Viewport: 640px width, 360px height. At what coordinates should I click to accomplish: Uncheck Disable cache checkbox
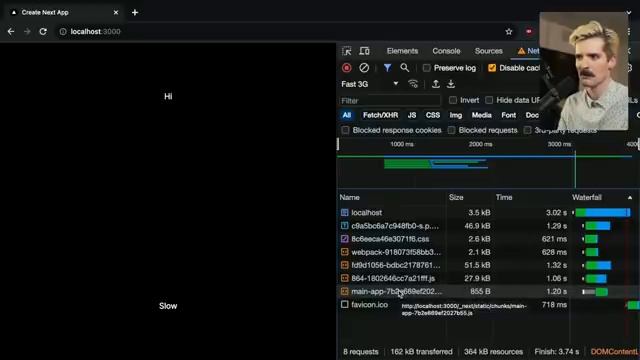point(492,68)
